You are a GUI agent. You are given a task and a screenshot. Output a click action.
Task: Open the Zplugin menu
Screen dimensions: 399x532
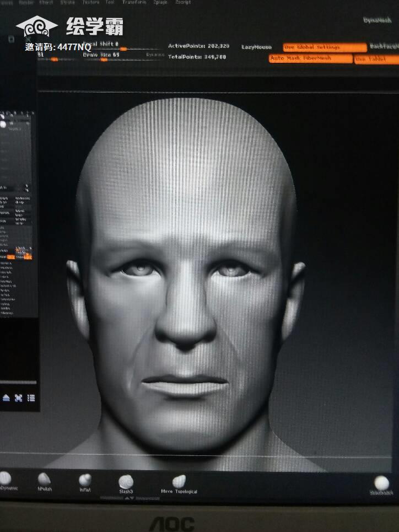coord(160,2)
